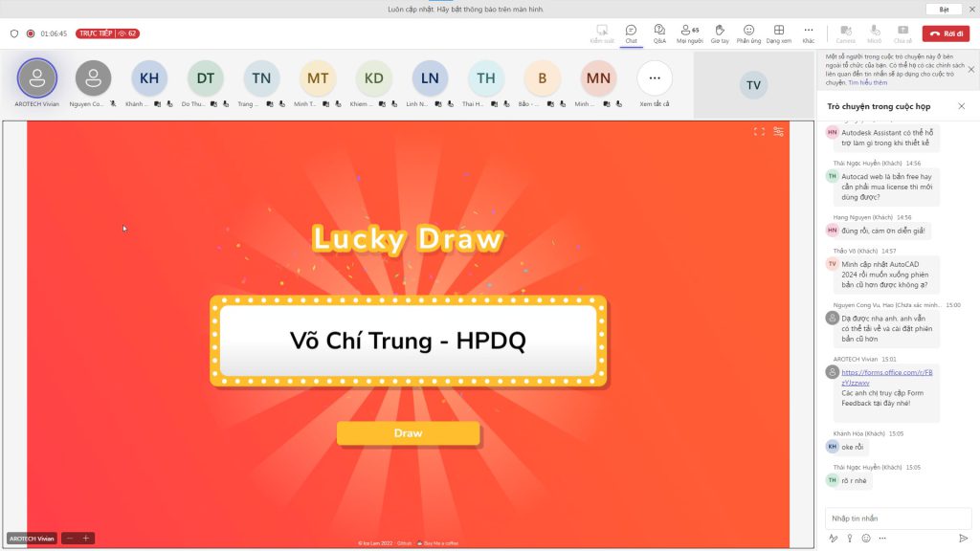Enter fullscreen on shared content

(759, 131)
